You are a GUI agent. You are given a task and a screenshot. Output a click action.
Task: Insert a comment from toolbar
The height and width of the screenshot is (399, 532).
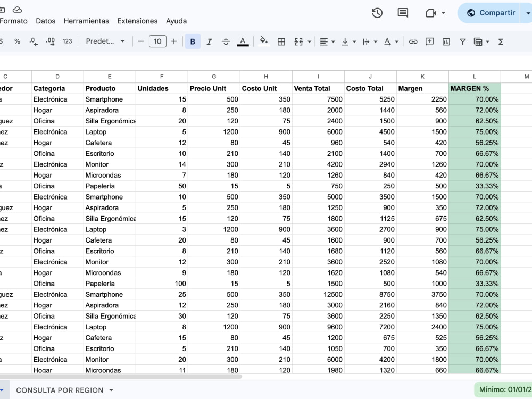[429, 41]
